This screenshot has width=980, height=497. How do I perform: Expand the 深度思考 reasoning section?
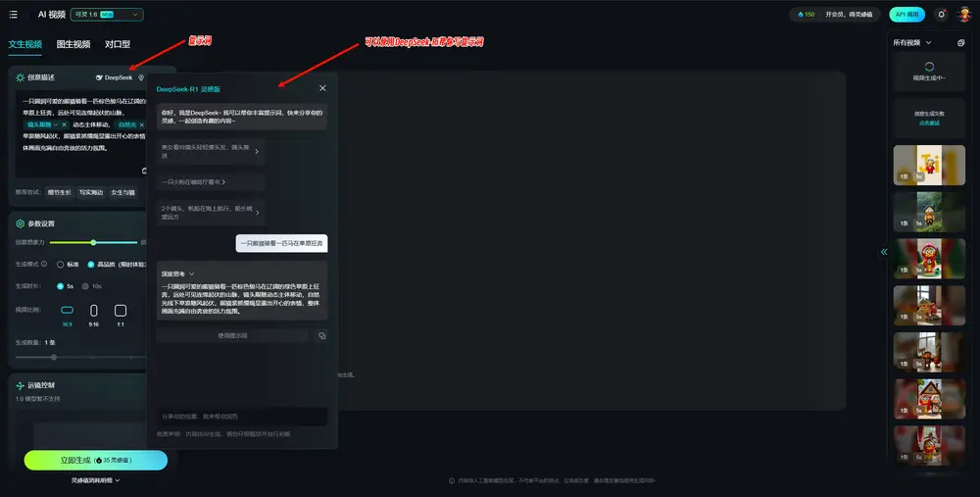pos(191,273)
